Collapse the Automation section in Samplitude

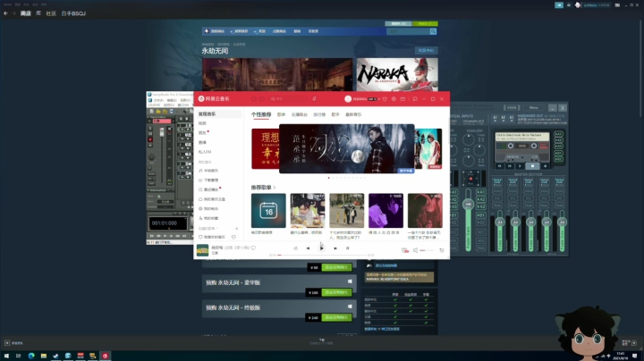(148, 190)
